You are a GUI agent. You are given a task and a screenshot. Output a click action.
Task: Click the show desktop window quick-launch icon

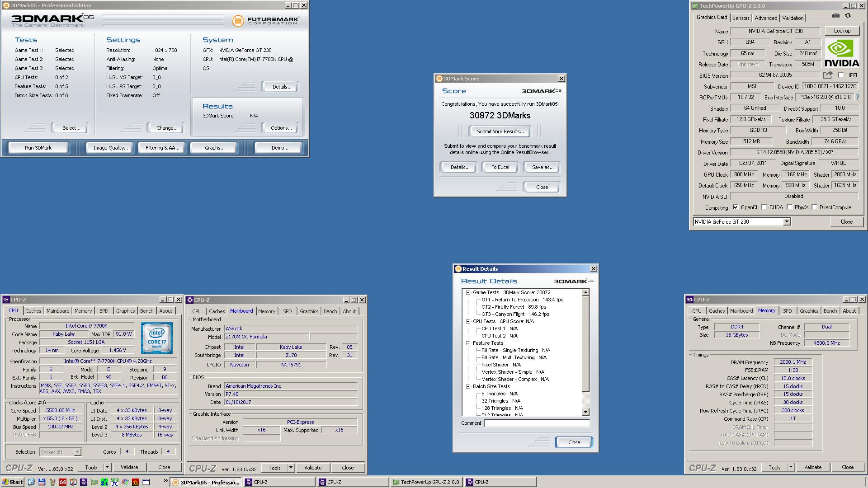[x=146, y=482]
